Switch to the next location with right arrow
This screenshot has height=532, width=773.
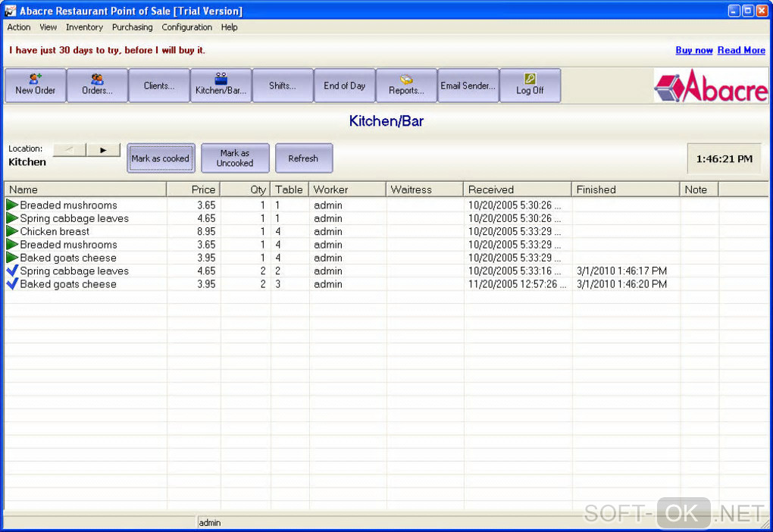[103, 150]
